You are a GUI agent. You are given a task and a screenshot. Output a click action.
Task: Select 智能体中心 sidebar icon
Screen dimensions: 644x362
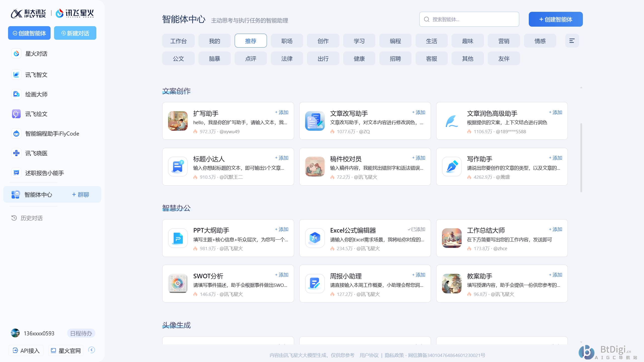coord(16,194)
